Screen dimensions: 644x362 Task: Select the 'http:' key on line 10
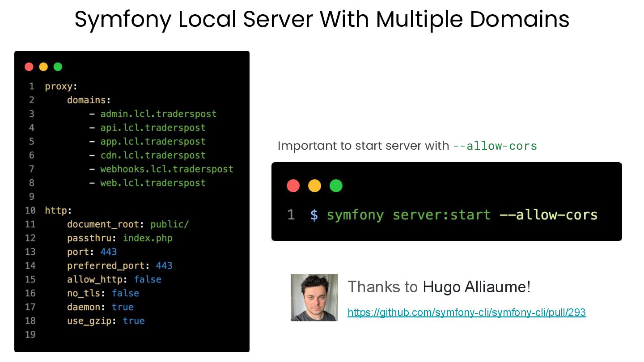tap(58, 210)
